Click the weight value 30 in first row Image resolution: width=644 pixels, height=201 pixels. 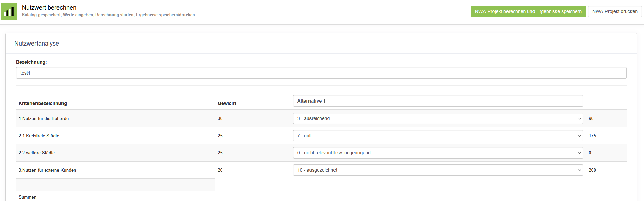[x=220, y=118]
